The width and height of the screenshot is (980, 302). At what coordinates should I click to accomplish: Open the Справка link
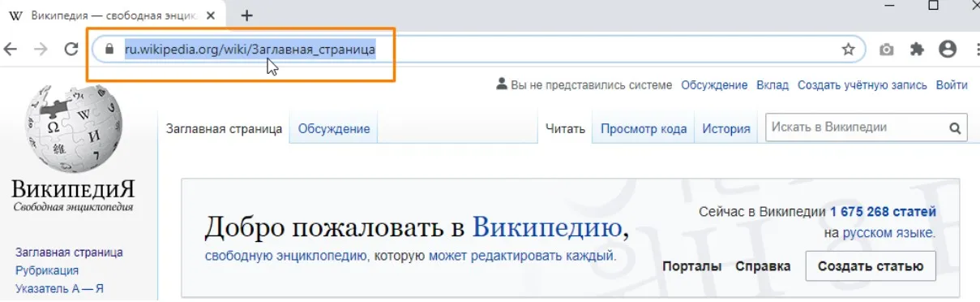pos(764,266)
